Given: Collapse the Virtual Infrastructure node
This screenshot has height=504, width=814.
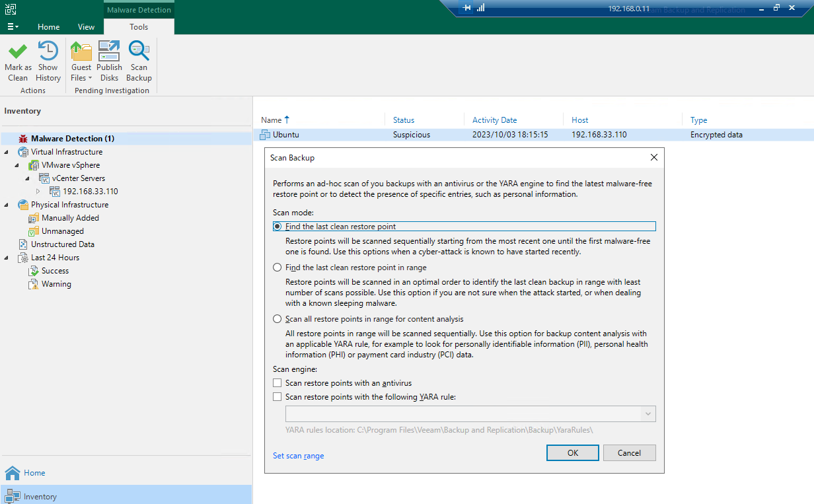Looking at the screenshot, I should [7, 152].
